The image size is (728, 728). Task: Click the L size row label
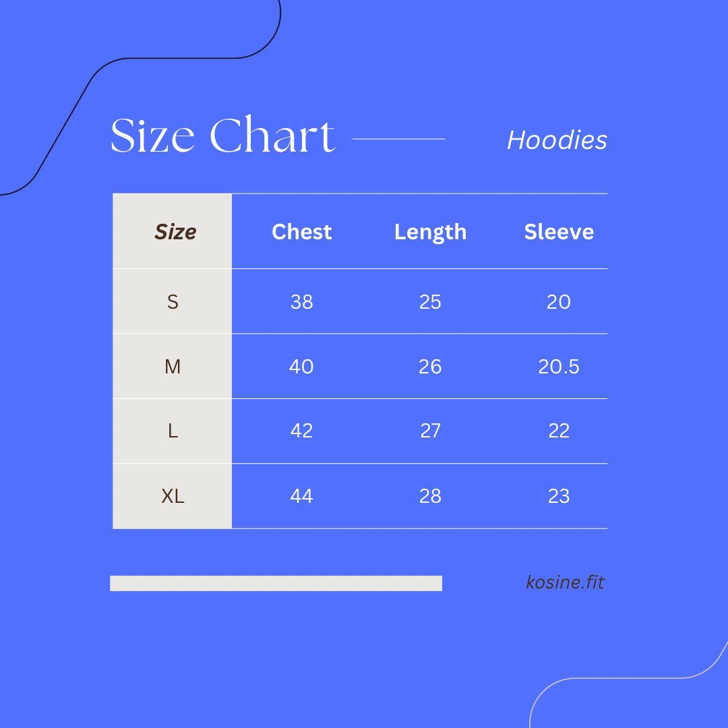[x=173, y=431]
